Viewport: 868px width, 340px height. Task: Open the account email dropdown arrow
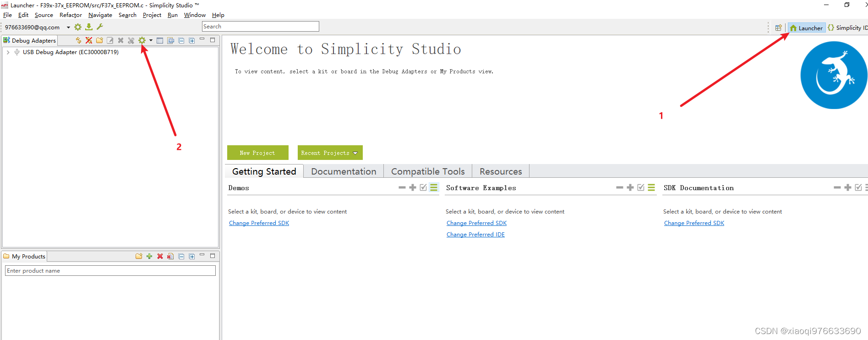[x=68, y=27]
